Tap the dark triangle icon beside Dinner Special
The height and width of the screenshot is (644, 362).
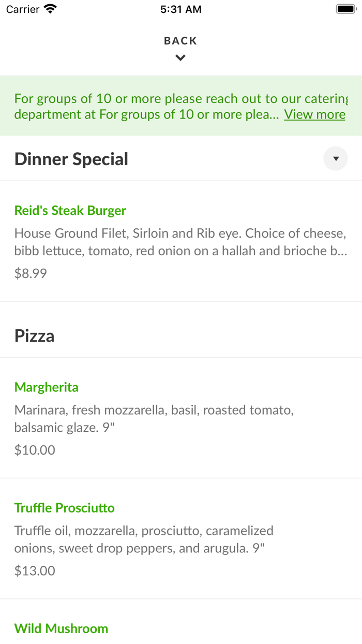(x=336, y=158)
